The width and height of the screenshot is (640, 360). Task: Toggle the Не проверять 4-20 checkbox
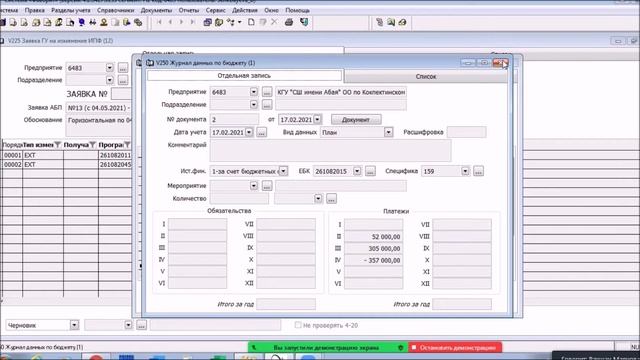click(298, 325)
